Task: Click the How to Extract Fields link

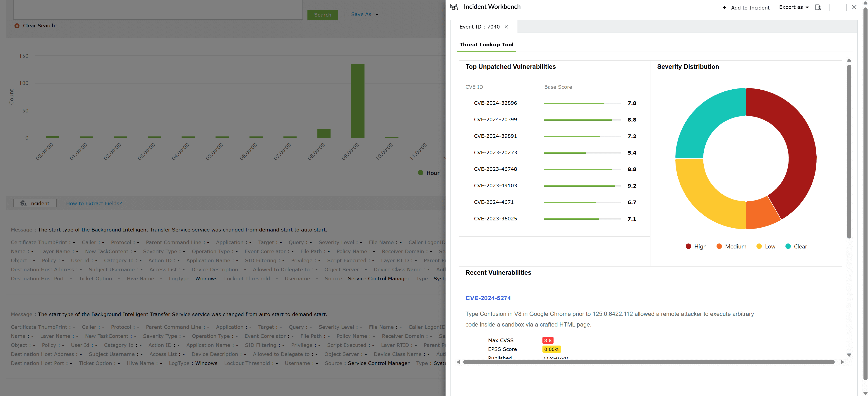Action: click(x=94, y=203)
